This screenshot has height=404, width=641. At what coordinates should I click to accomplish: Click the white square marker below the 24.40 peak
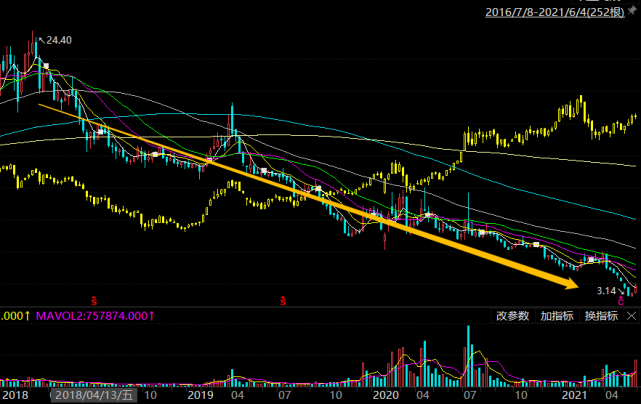tap(46, 66)
